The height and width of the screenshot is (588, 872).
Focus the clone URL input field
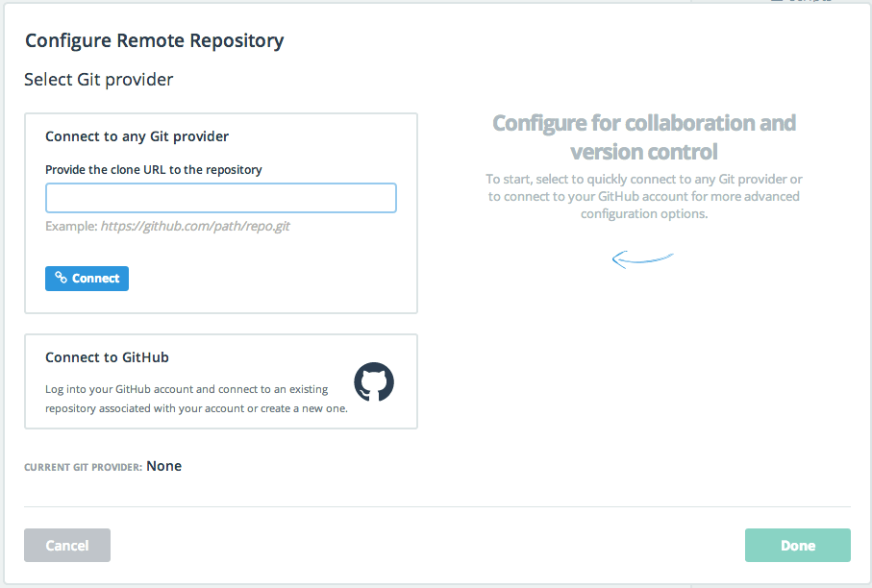(221, 198)
